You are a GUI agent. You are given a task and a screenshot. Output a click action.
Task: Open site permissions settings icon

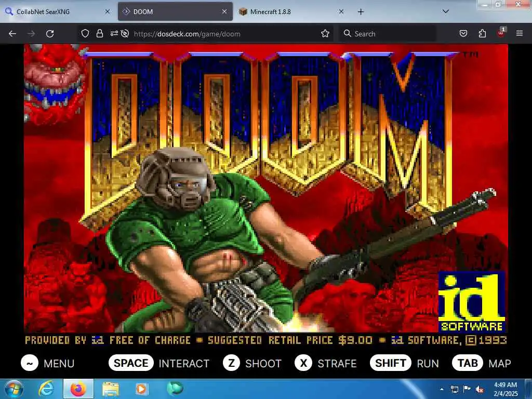coord(114,33)
